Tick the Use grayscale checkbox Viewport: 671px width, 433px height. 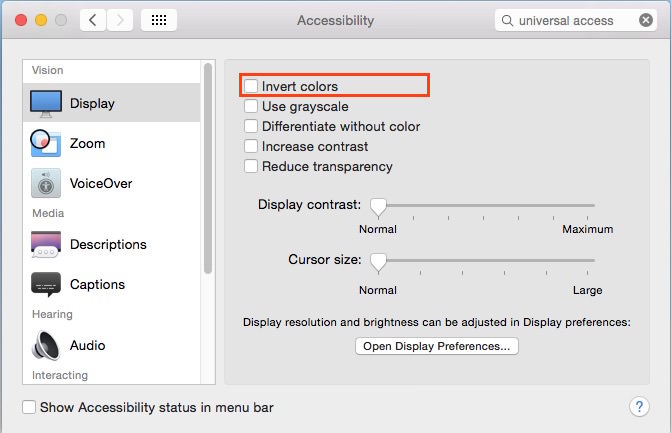(251, 106)
